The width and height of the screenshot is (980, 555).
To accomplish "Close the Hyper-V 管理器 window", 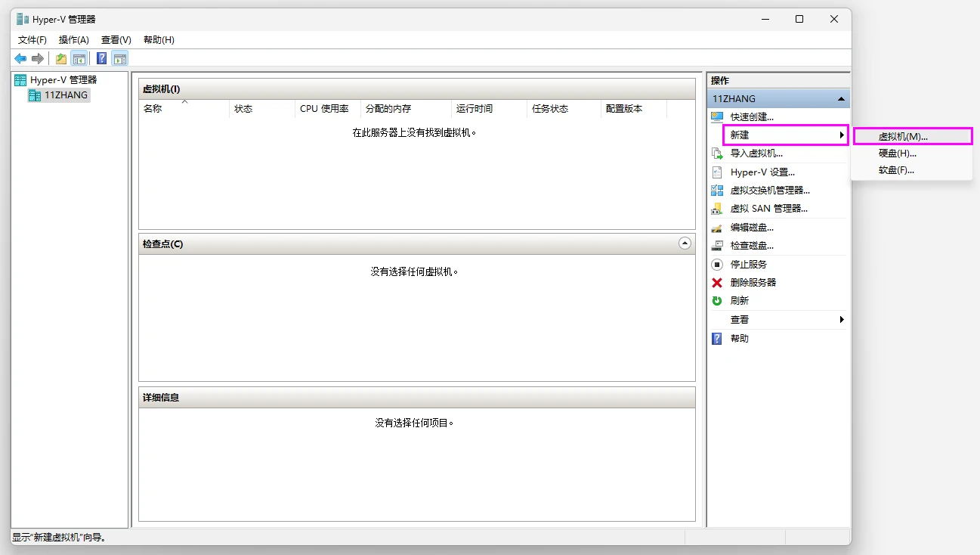I will pos(834,19).
